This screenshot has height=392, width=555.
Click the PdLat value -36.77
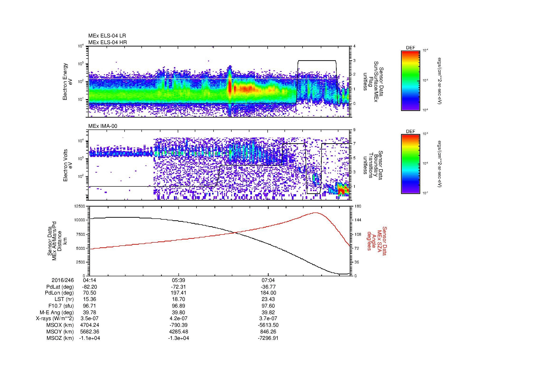268,287
